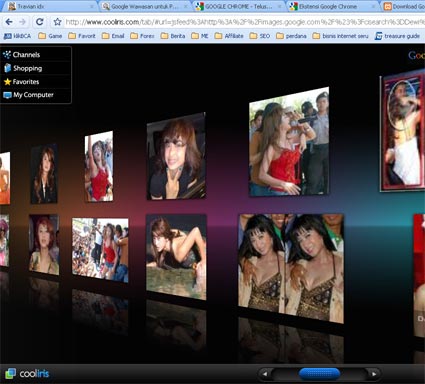Select thumbnail of red-haired woman in bottom row
This screenshot has width=425, height=384.
coord(44,244)
